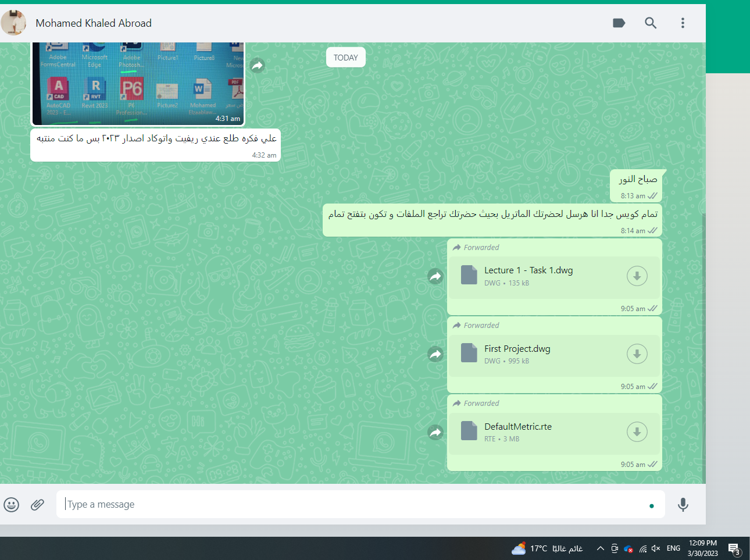
Task: Click Lecture 1 - Task 1.dwg file name
Action: (x=528, y=270)
